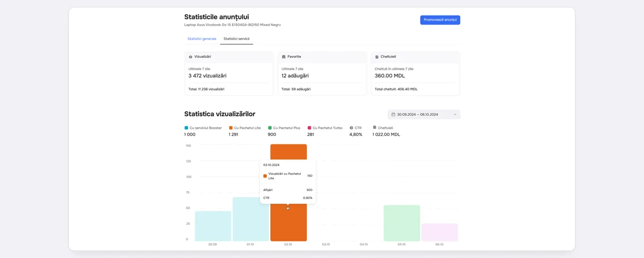Select the Statistici servicii tab
This screenshot has height=258, width=644.
click(236, 39)
